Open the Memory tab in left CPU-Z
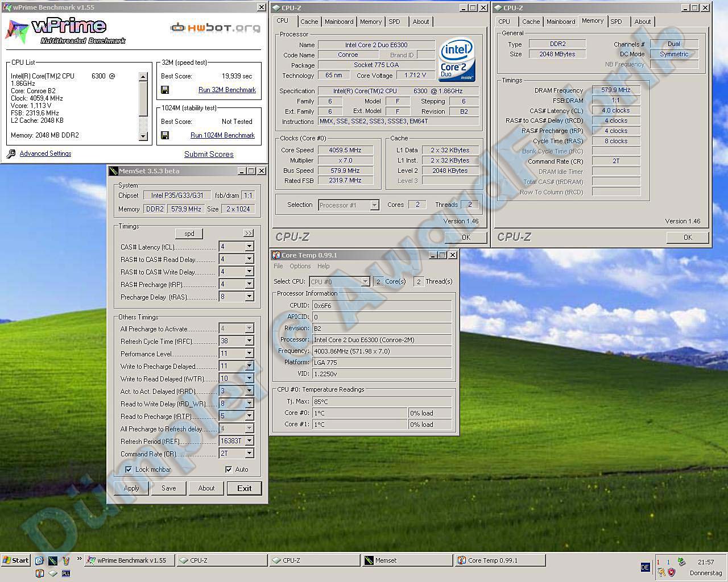The height and width of the screenshot is (582, 728). click(371, 22)
